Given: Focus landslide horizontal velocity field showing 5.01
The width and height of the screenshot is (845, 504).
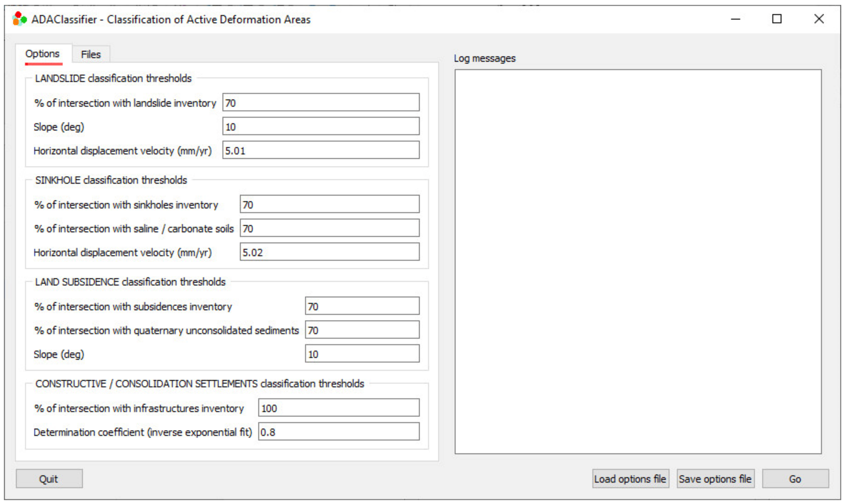Looking at the screenshot, I should (x=320, y=150).
